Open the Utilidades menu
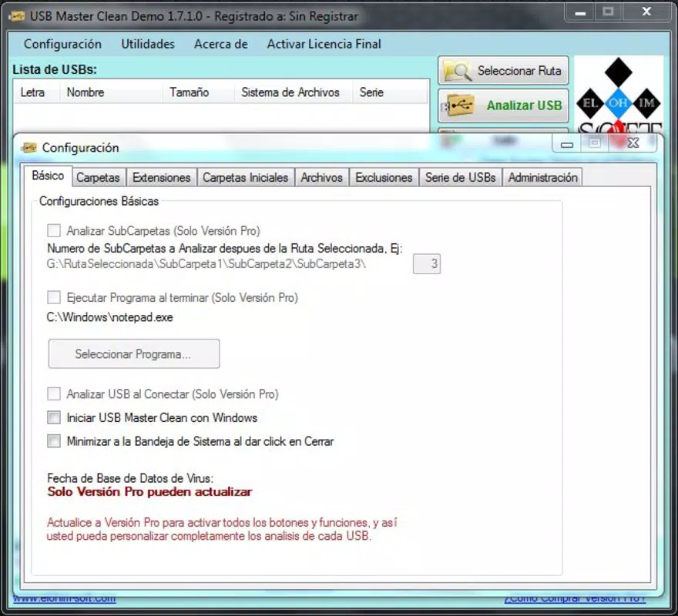Image resolution: width=678 pixels, height=616 pixels. pos(148,44)
